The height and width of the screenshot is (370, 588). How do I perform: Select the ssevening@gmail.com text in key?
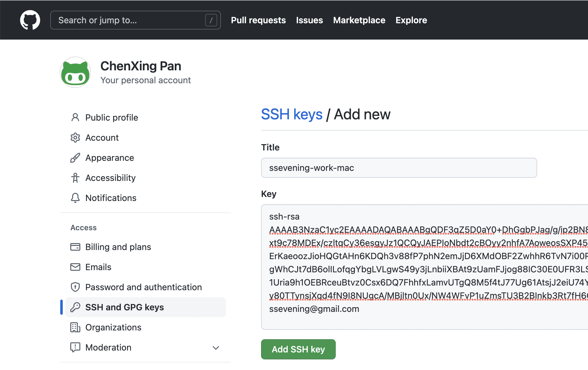pos(314,309)
